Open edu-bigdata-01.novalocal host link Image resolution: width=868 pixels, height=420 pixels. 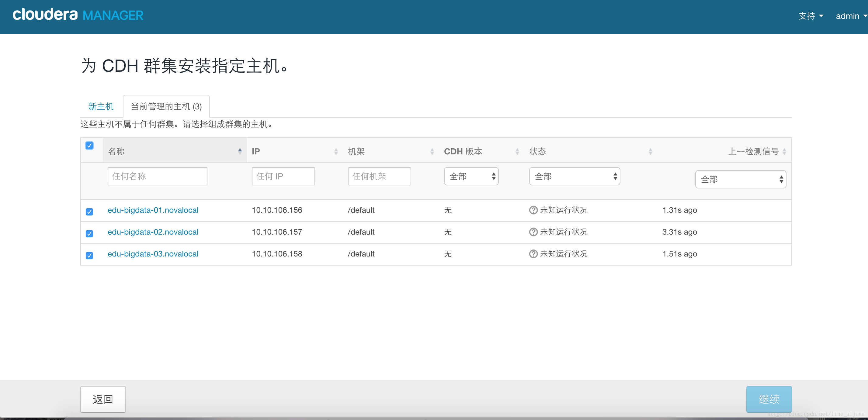click(x=153, y=210)
